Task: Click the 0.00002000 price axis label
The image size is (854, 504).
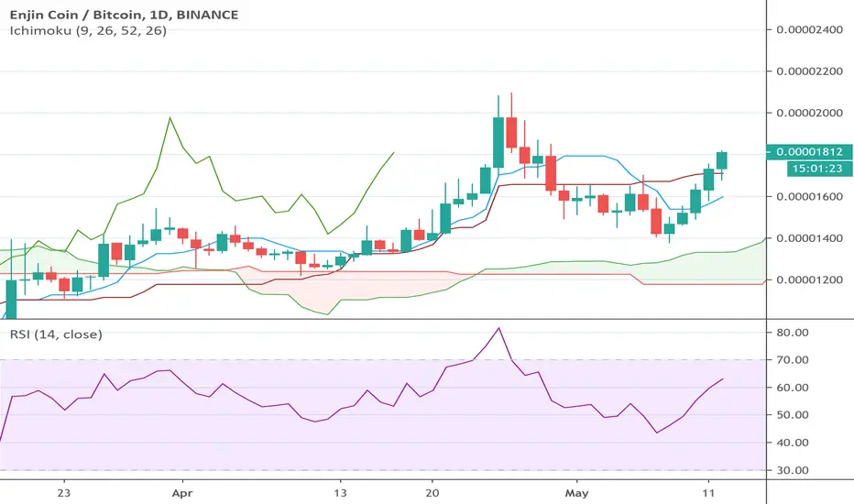Action: tap(809, 113)
